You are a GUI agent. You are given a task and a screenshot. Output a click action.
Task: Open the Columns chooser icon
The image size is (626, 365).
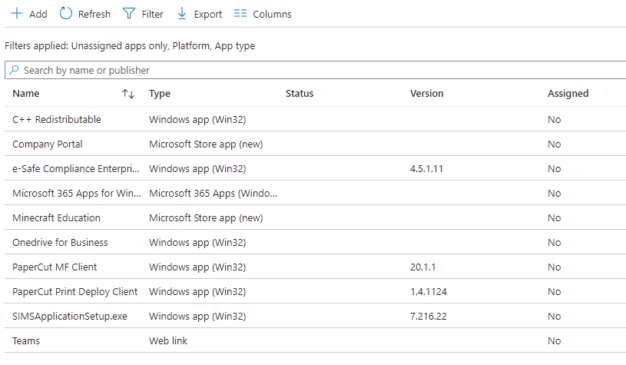tap(240, 14)
